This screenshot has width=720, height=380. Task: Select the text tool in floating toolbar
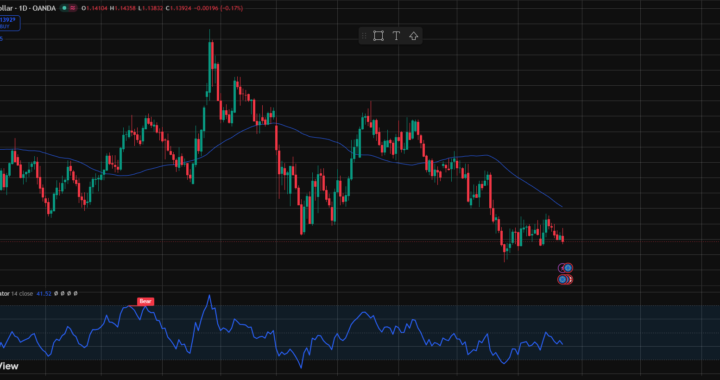click(396, 36)
